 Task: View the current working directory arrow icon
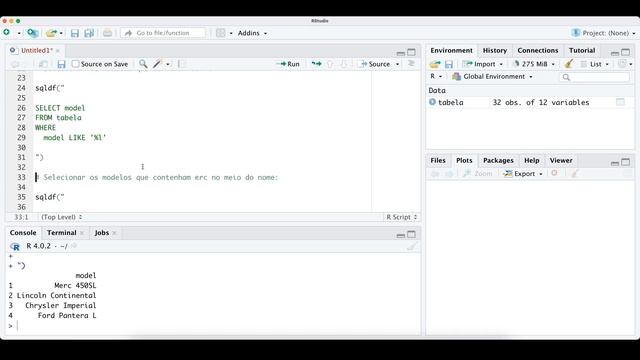point(74,246)
